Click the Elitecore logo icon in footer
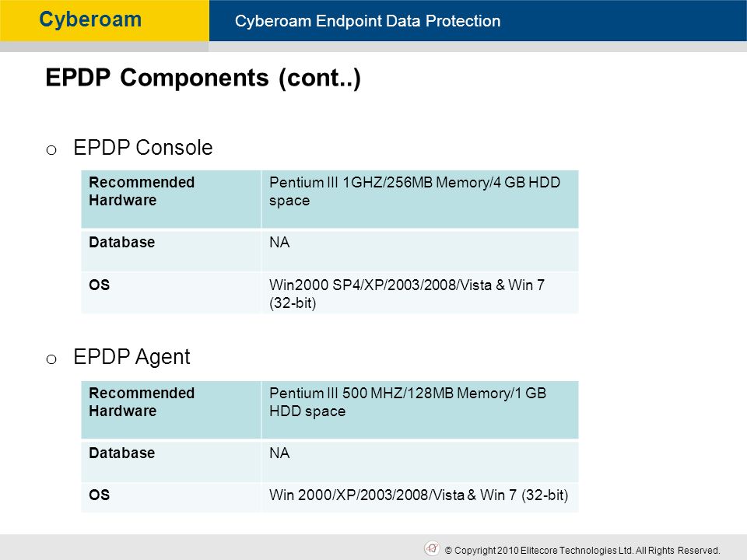The image size is (747, 560). (432, 548)
